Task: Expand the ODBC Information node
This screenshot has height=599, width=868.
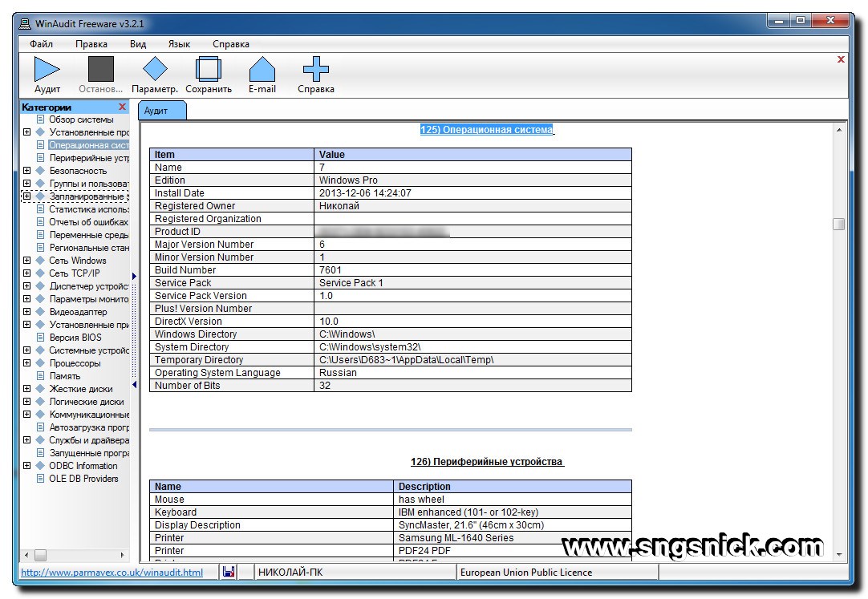Action: click(x=26, y=466)
